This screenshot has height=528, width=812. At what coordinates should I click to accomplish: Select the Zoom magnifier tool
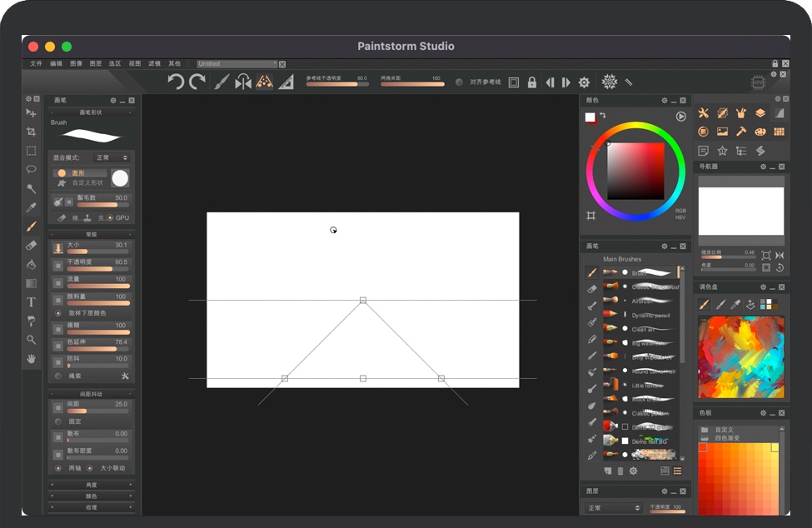(x=31, y=340)
